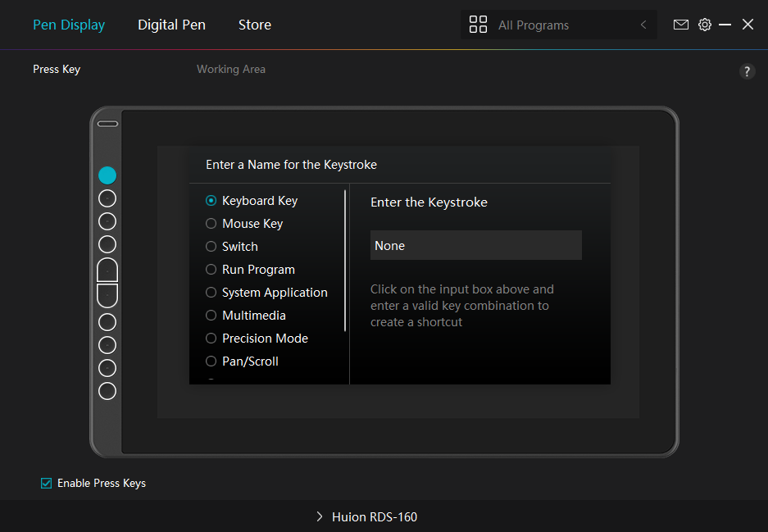Open the mail message icon
768x532 pixels.
point(680,25)
